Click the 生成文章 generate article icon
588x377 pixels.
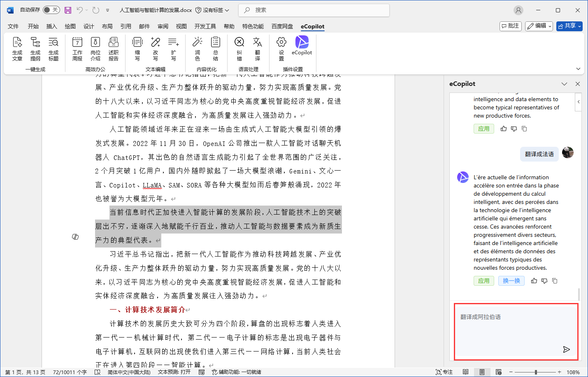click(17, 49)
